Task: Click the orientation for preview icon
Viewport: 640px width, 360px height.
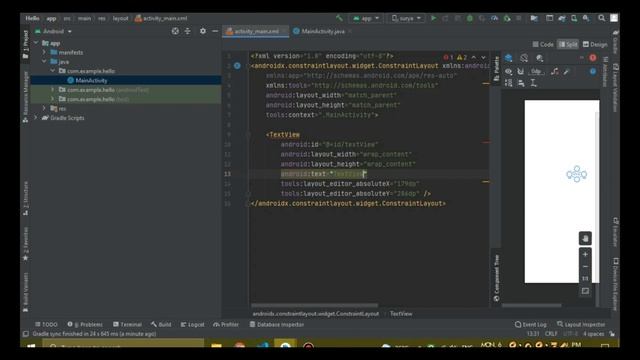Action: click(x=524, y=58)
